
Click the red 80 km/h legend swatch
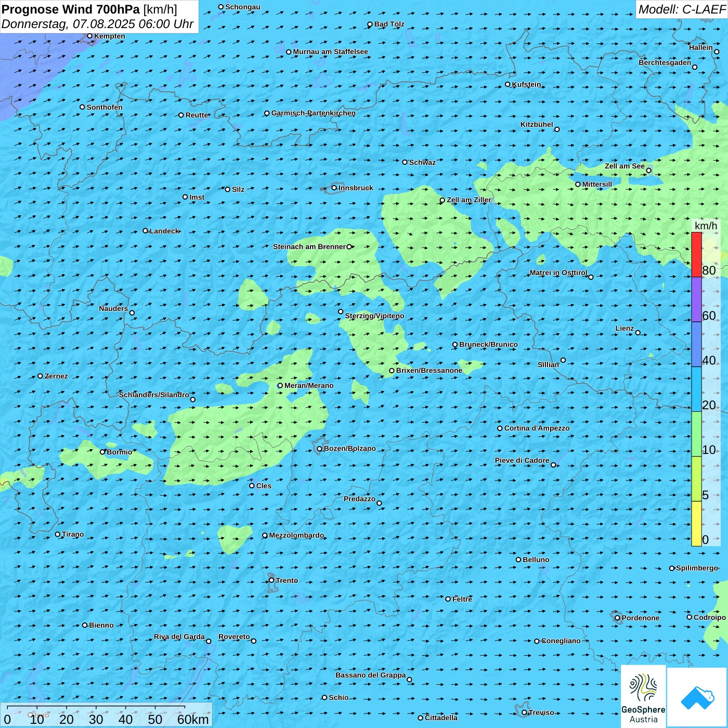[x=696, y=254]
